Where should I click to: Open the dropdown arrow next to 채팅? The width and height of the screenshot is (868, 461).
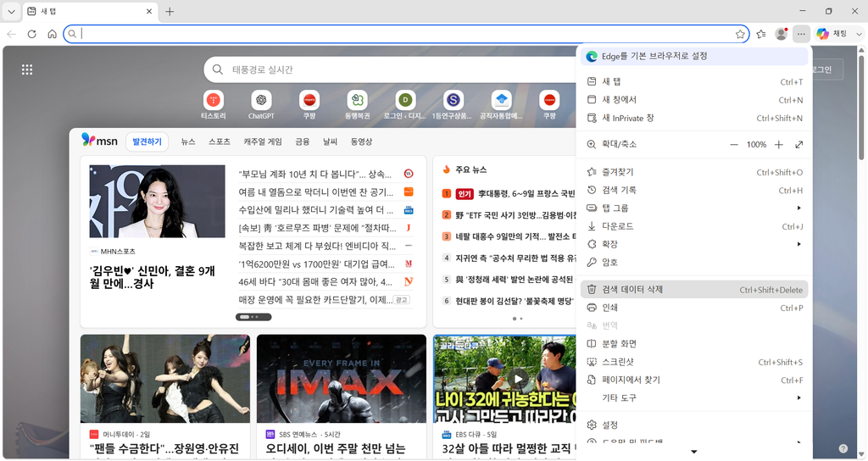[x=859, y=34]
